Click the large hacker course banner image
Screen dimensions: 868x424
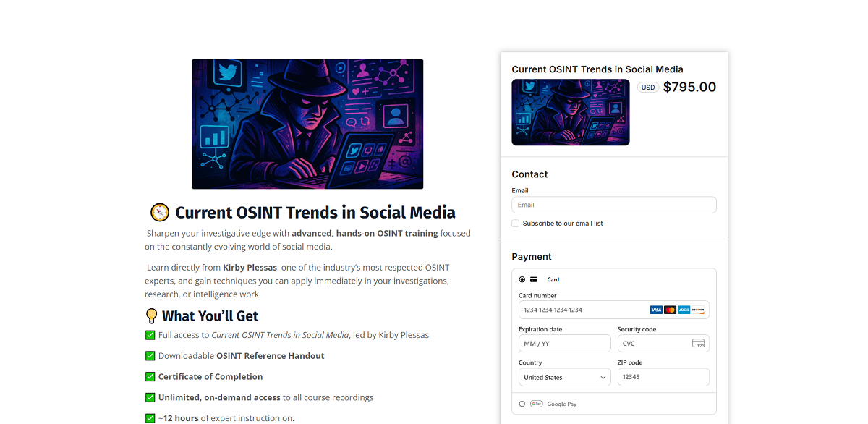pyautogui.click(x=307, y=124)
